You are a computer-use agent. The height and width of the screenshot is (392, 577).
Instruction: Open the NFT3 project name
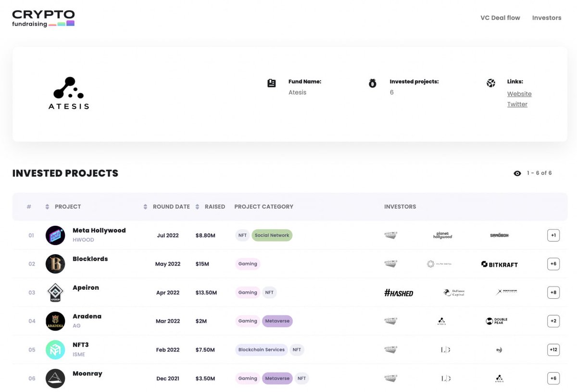(x=81, y=345)
